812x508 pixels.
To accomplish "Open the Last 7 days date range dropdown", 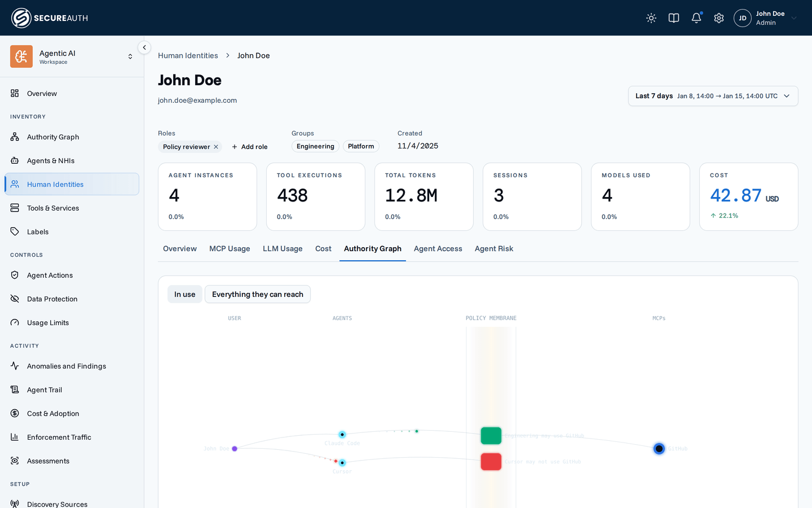I will click(713, 96).
